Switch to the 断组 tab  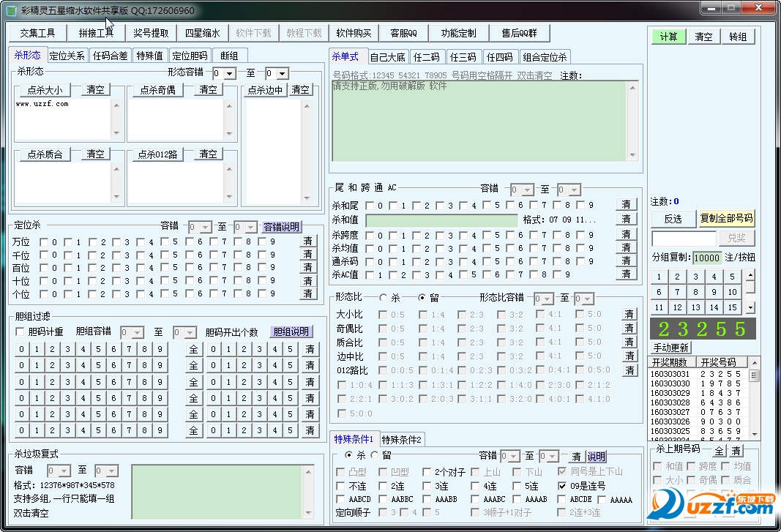[x=229, y=56]
